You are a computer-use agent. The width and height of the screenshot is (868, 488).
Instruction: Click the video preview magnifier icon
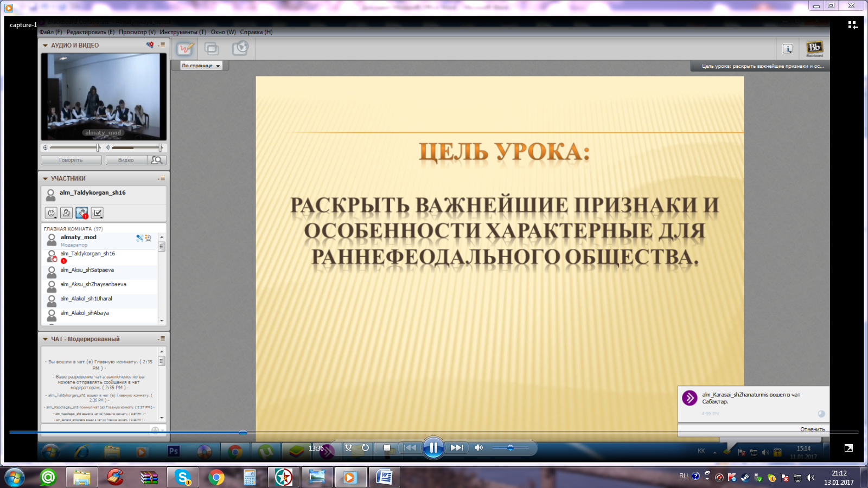click(157, 160)
